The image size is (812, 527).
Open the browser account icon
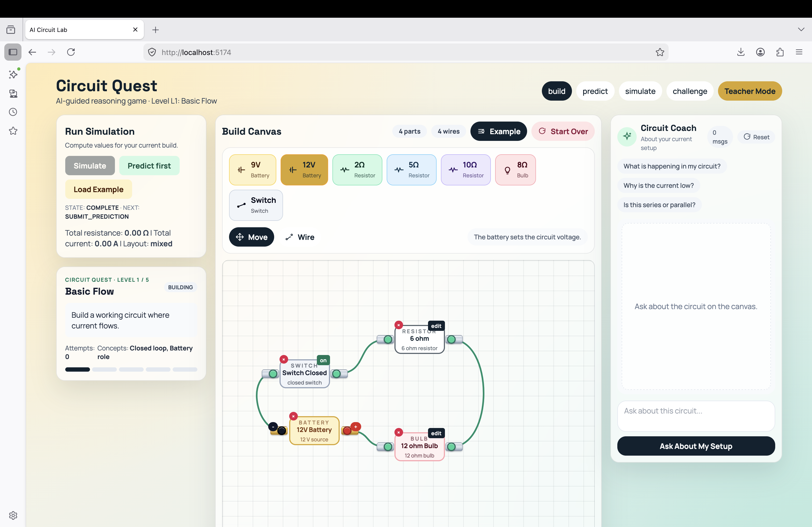tap(760, 52)
